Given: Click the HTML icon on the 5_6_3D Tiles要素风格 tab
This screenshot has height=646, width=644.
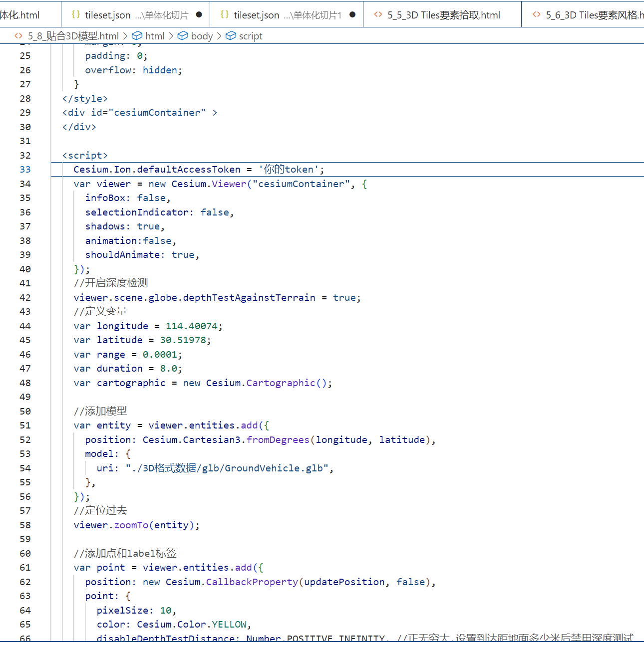Looking at the screenshot, I should (537, 15).
